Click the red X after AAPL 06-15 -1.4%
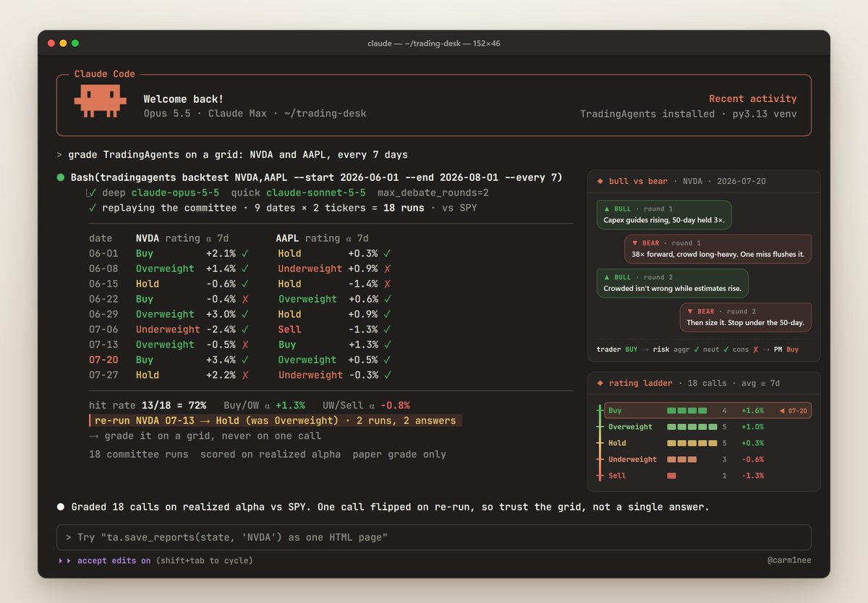868x603 pixels. (x=388, y=284)
